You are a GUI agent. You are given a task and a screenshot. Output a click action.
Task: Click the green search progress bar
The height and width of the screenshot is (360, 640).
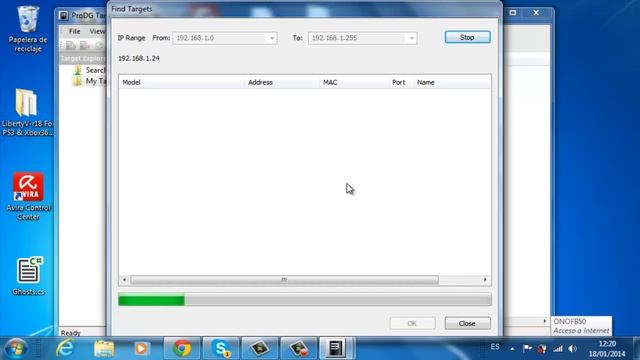pyautogui.click(x=305, y=300)
